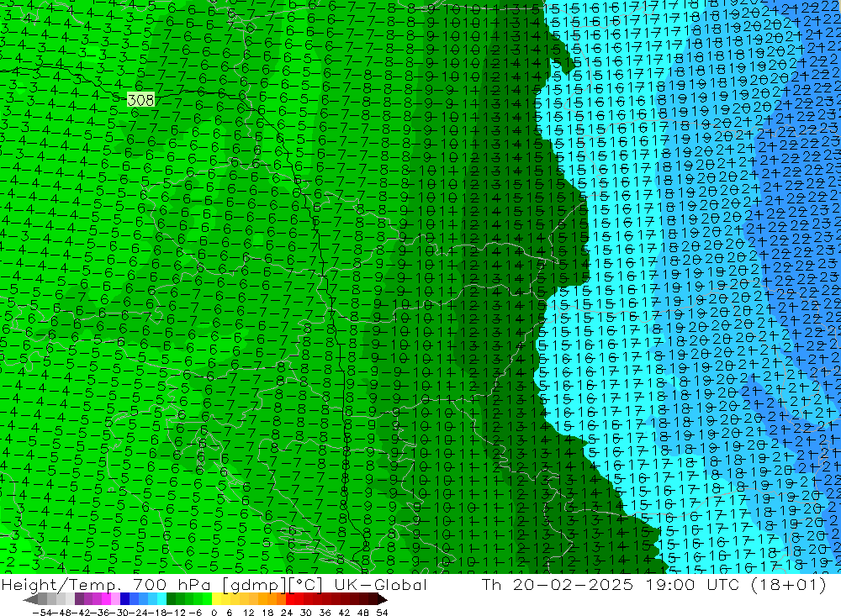This screenshot has height=616, width=841.
Task: Click the -48 legend scale value
Action: pos(62,613)
